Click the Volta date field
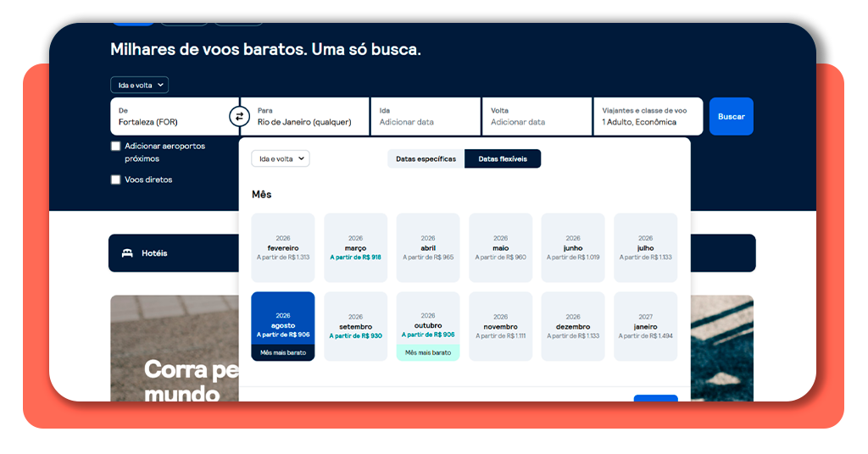This screenshot has height=454, width=868. tap(537, 117)
